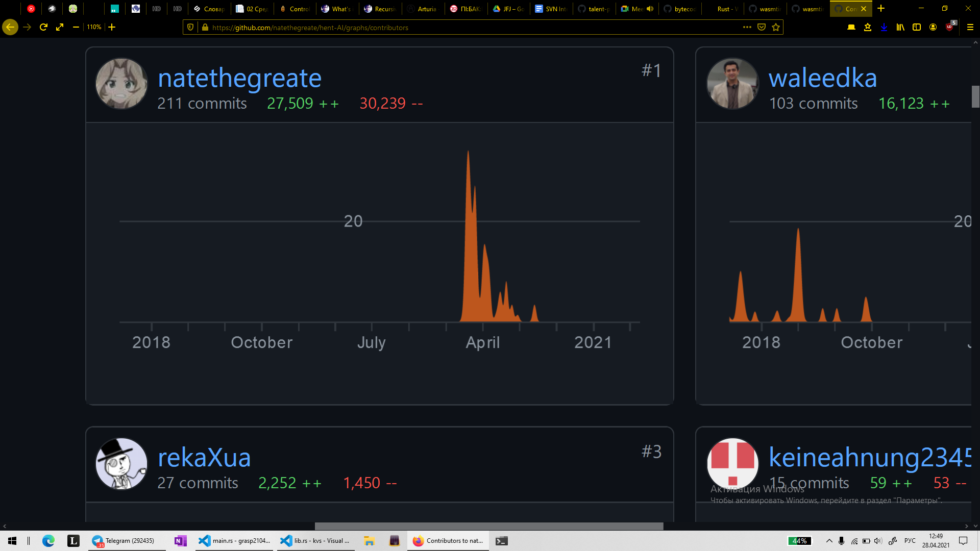
Task: Open bookmarks menu star-tray icon
Action: 868,28
